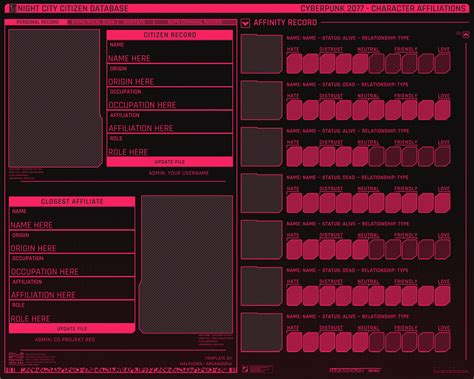Set third affinity row to the LOVE segment
This screenshot has width=474, height=379.
coord(443,156)
